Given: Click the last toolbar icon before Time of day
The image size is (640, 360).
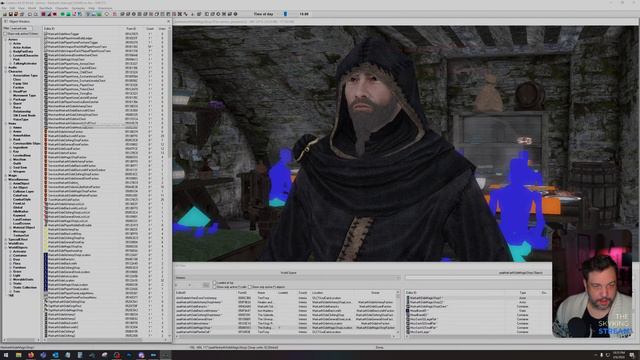Looking at the screenshot, I should pyautogui.click(x=236, y=14).
